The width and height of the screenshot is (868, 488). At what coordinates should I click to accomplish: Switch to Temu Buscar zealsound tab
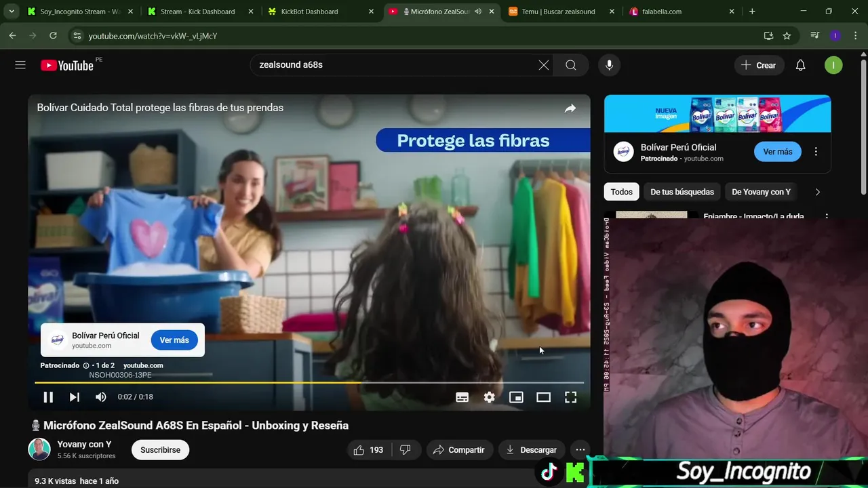(561, 12)
